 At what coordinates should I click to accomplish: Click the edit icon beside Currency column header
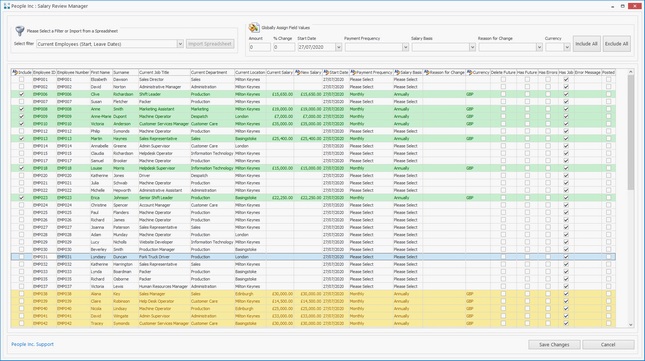click(x=469, y=72)
